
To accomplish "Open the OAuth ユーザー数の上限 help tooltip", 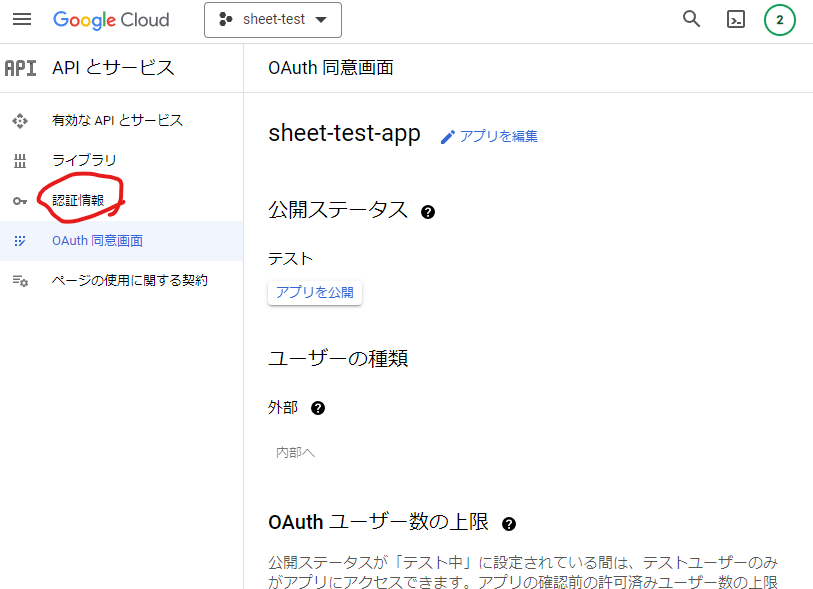I will (x=509, y=523).
